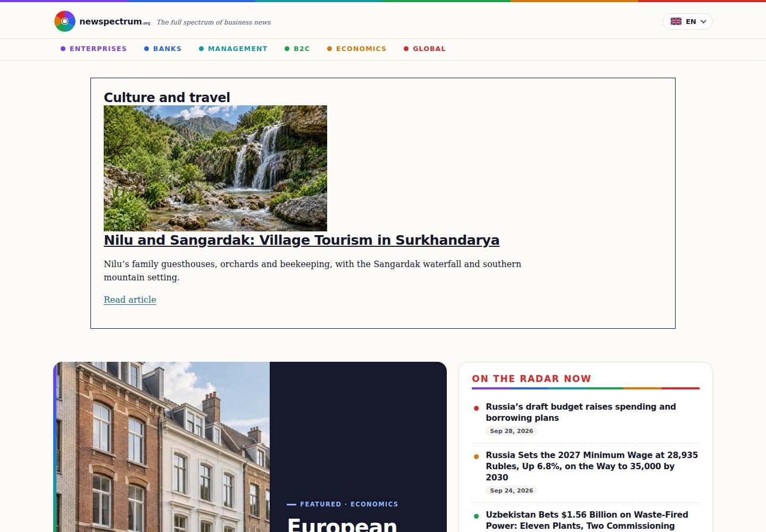Screen dimensions: 766x532
Task: Open Russia 2027 Minimum Wage article
Action: [x=592, y=466]
